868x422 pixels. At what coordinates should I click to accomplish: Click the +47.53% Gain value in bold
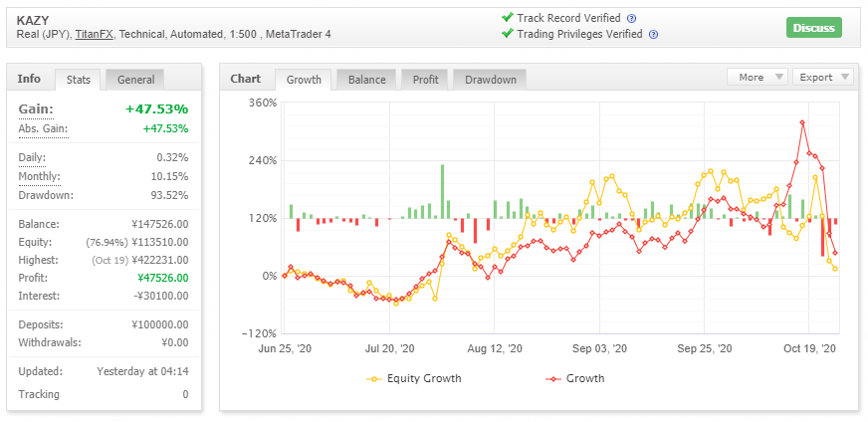[156, 109]
